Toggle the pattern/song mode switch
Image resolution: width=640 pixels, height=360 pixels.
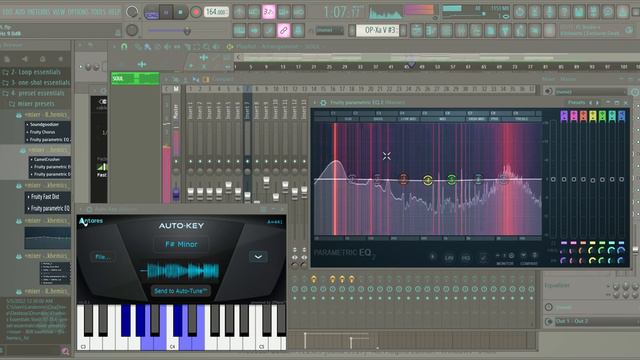pos(151,13)
